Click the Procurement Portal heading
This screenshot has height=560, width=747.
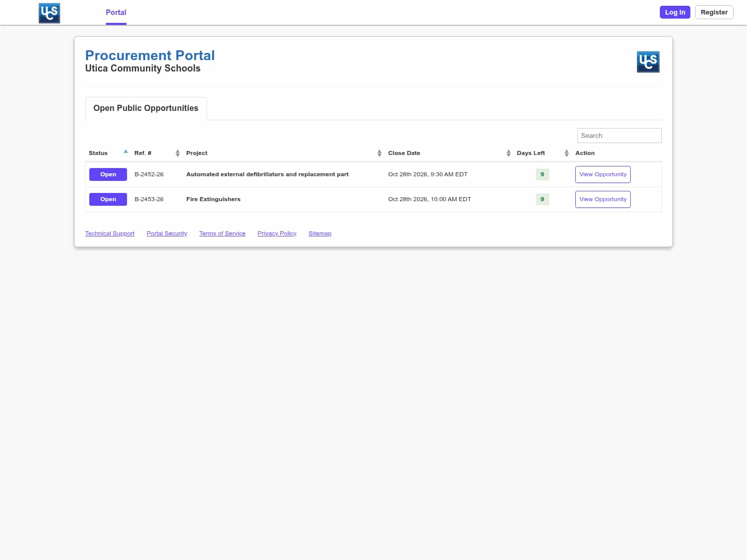150,55
